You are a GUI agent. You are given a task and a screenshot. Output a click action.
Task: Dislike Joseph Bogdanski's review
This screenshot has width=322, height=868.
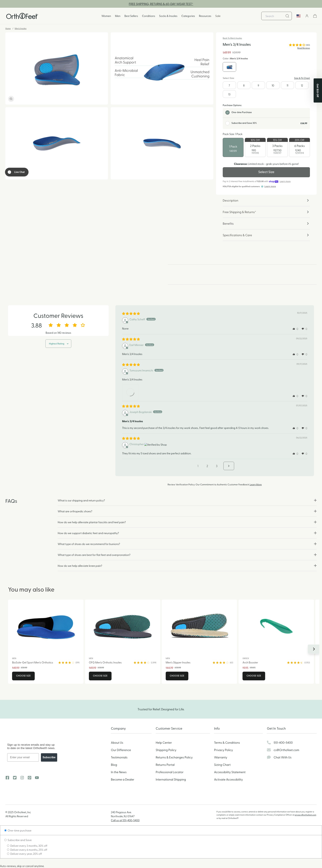tap(303, 428)
